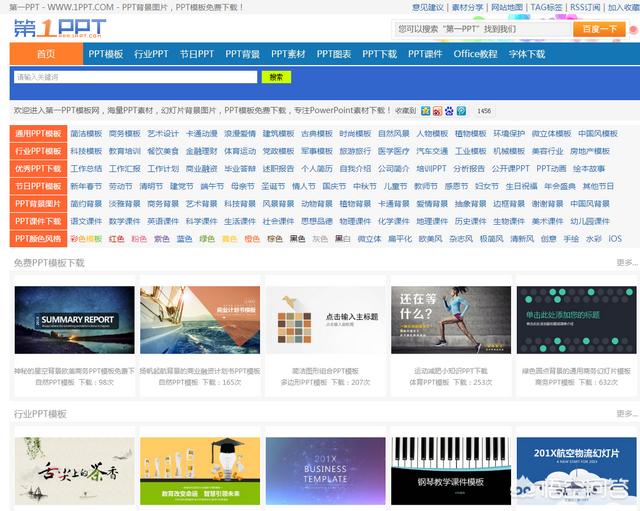
Task: Select the 优秀PPT下载 category label
Action: [38, 169]
